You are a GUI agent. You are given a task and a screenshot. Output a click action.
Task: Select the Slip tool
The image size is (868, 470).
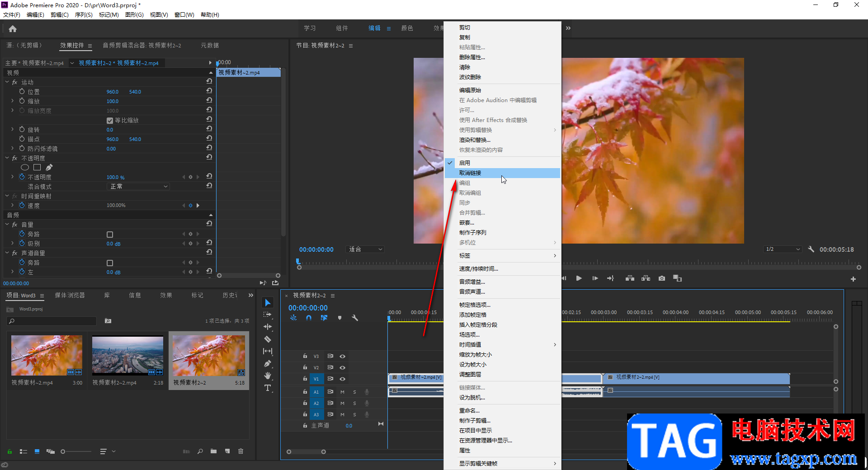click(268, 351)
